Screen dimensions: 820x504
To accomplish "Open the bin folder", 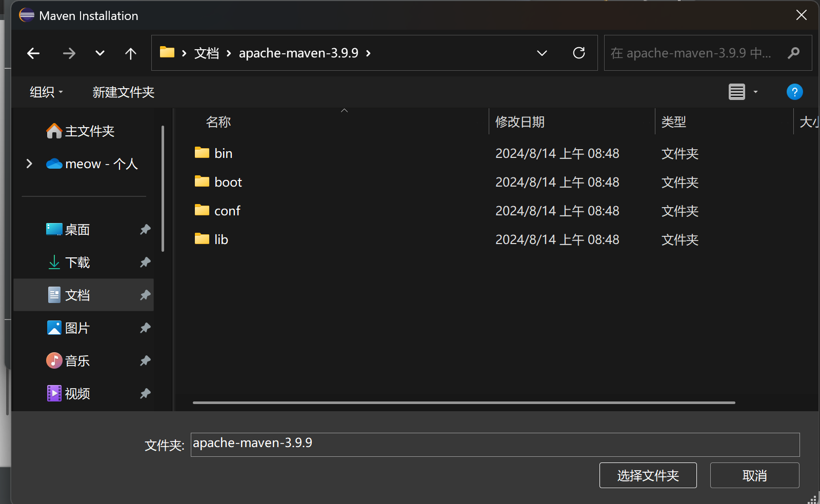I will pyautogui.click(x=223, y=153).
